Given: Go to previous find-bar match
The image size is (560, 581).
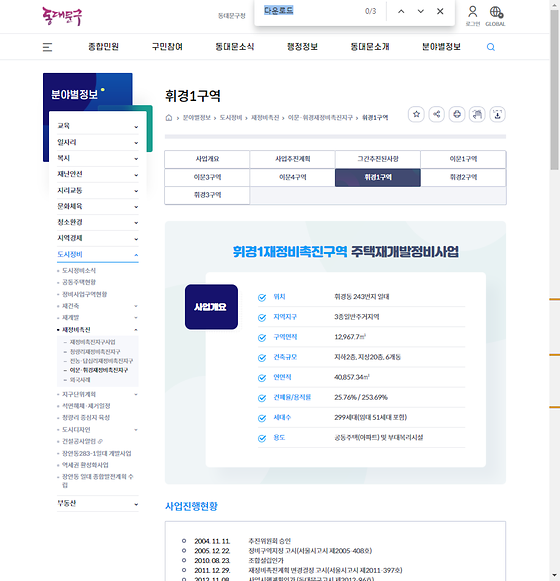Looking at the screenshot, I should pyautogui.click(x=401, y=11).
